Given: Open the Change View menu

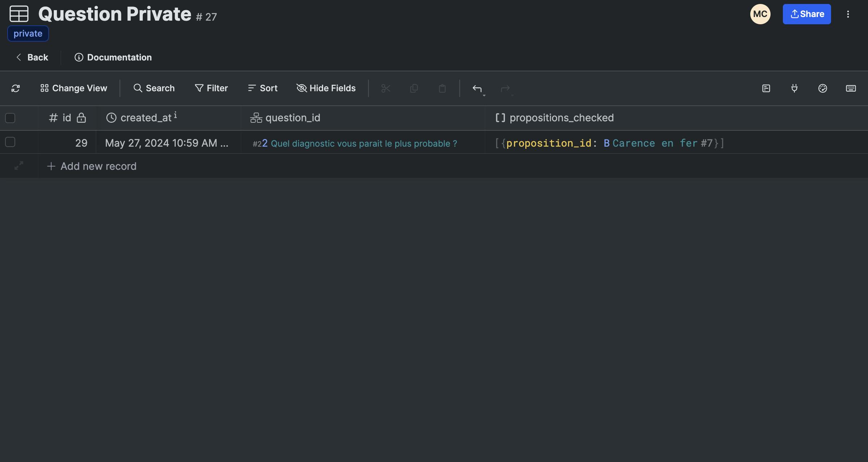Looking at the screenshot, I should (74, 88).
